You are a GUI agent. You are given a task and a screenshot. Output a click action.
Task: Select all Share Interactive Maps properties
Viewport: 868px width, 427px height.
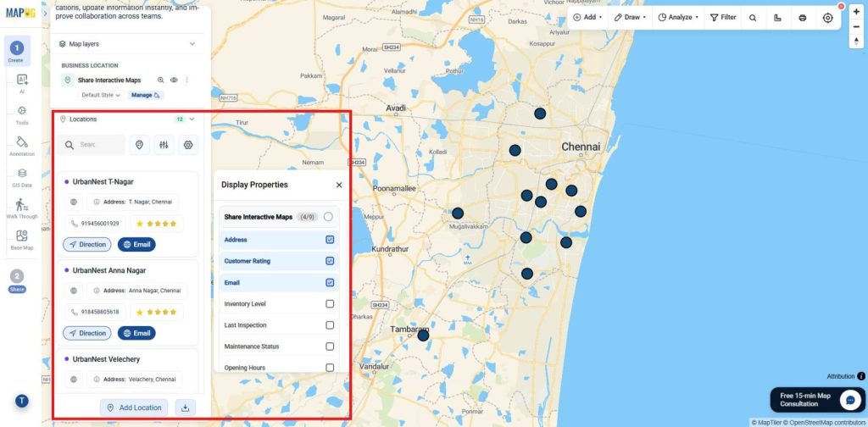click(328, 217)
